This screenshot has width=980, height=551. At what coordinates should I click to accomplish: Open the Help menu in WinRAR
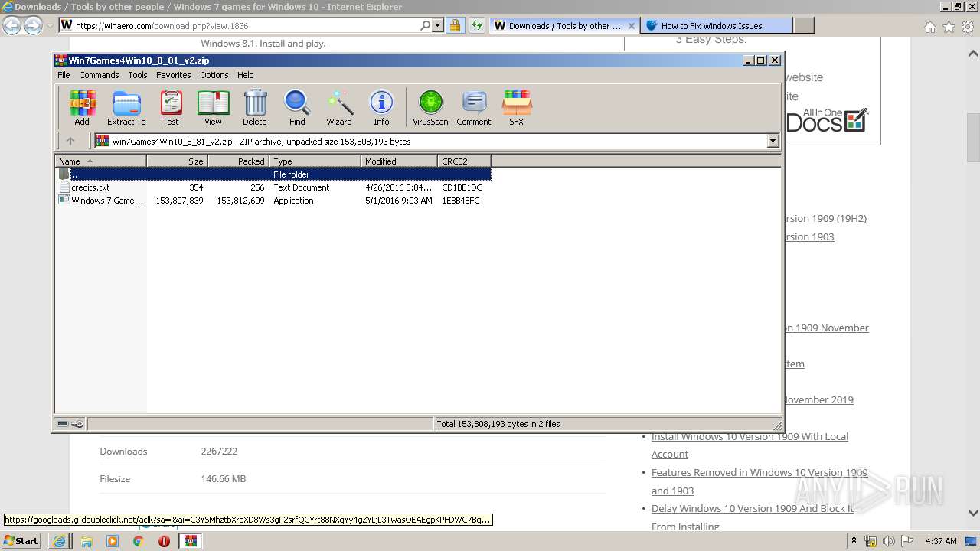click(245, 75)
